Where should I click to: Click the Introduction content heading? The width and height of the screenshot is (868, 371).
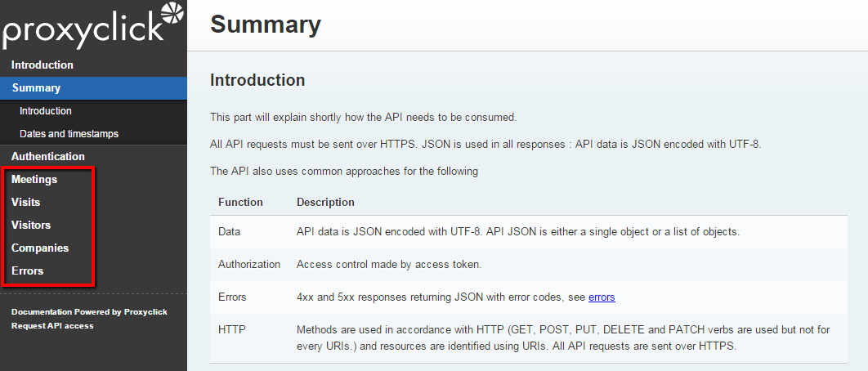click(x=257, y=80)
